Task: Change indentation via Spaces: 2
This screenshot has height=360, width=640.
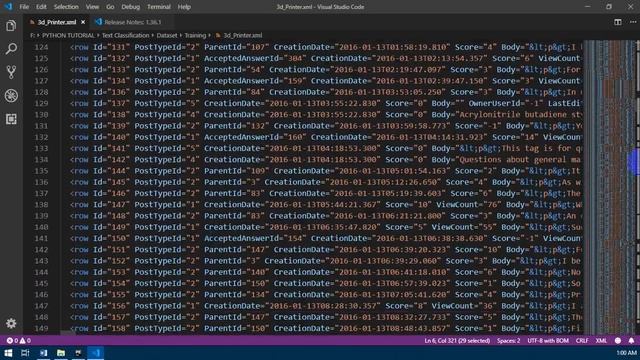Action: [x=509, y=340]
